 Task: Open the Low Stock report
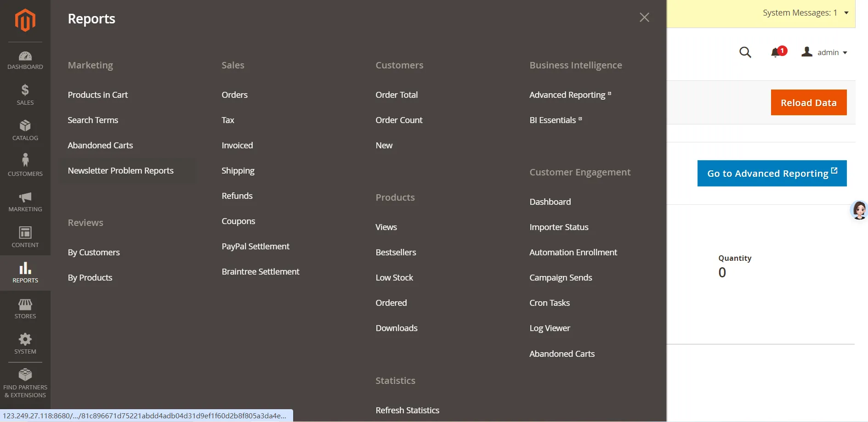395,278
